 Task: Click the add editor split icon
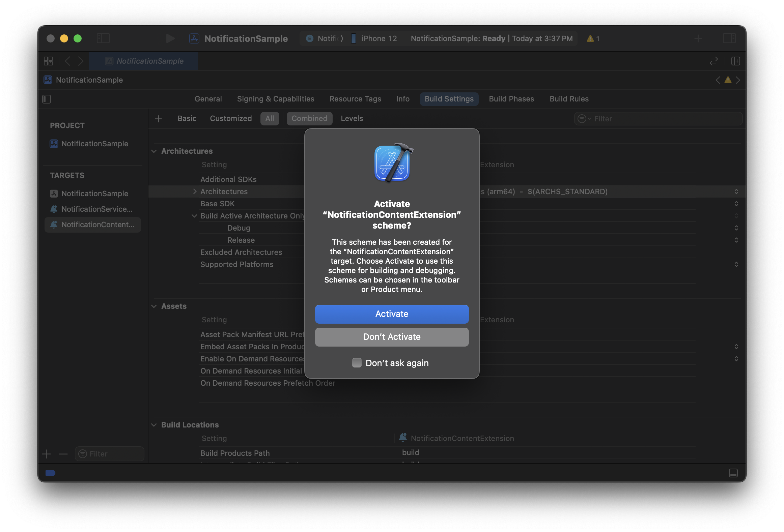(735, 61)
